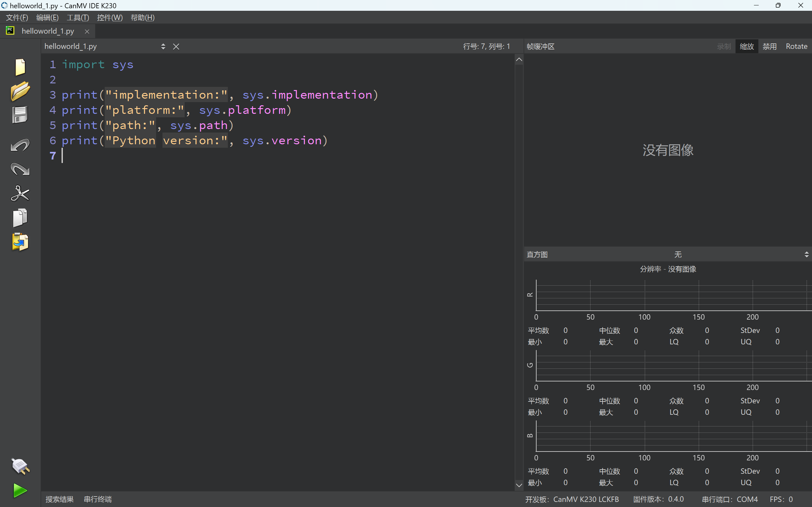Open the 串行终端 serial terminal panel
Screen dimensions: 812x507
pos(98,499)
